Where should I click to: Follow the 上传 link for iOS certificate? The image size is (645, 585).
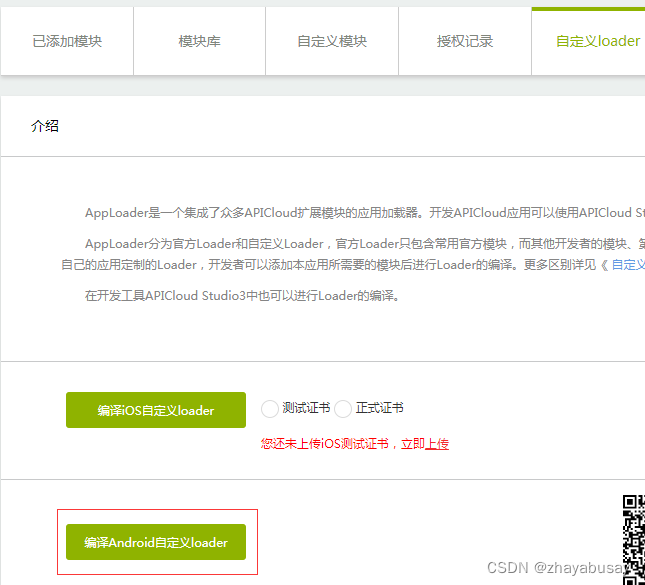click(x=437, y=443)
